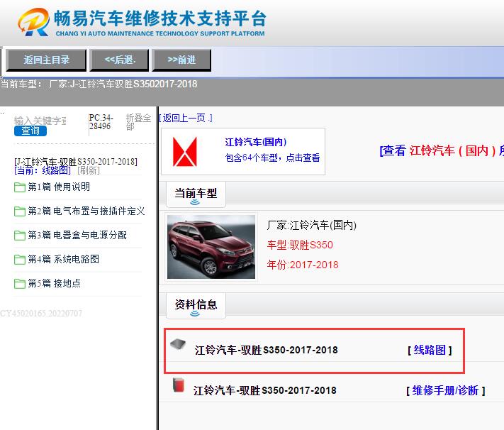Click the red book icon beside 维修手册 row
The width and height of the screenshot is (504, 430).
[179, 385]
